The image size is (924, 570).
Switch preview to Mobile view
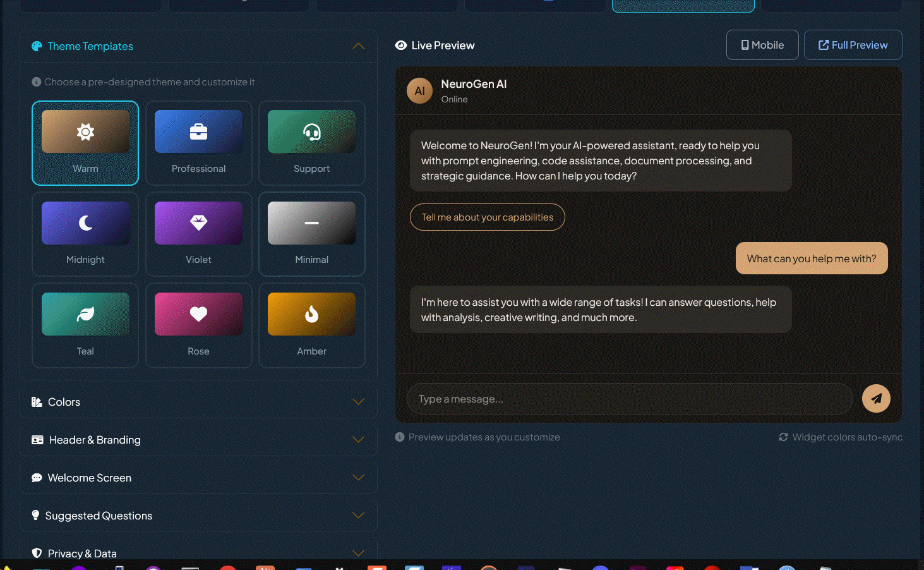click(x=762, y=44)
